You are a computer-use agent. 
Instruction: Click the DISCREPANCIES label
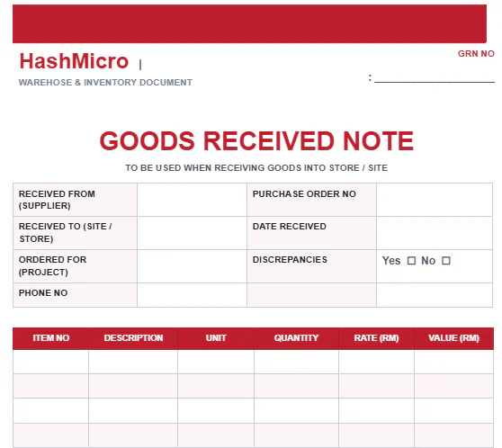pos(290,259)
